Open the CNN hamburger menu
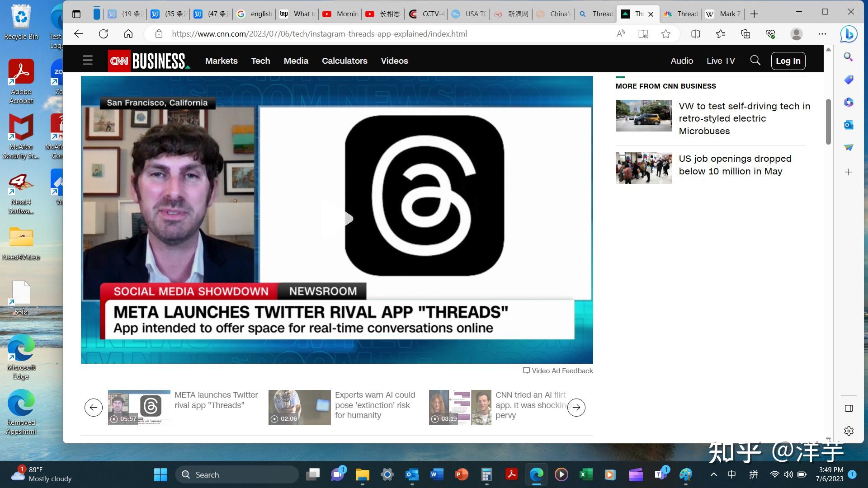The height and width of the screenshot is (488, 868). [88, 61]
